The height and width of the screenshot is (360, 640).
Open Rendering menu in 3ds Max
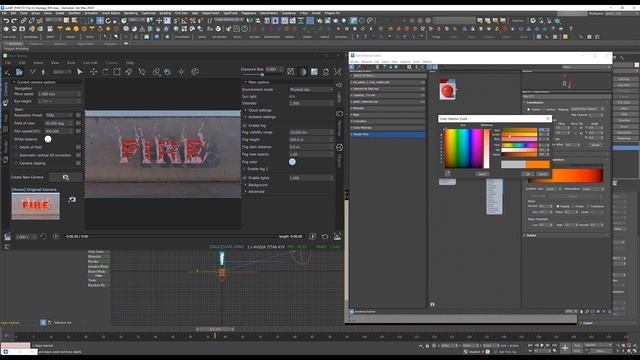[x=131, y=13]
